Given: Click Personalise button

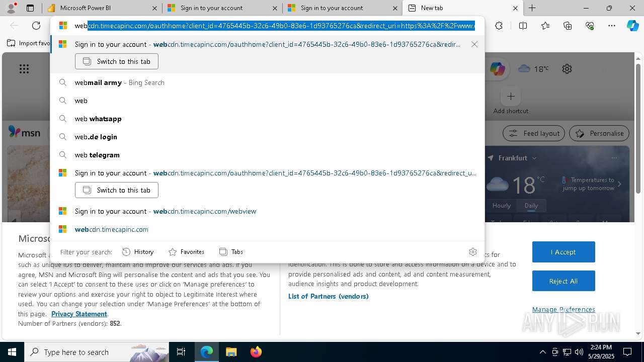Looking at the screenshot, I should click(599, 133).
